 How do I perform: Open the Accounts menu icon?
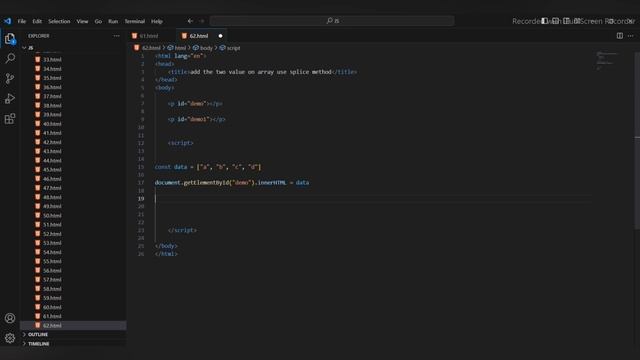click(x=10, y=318)
